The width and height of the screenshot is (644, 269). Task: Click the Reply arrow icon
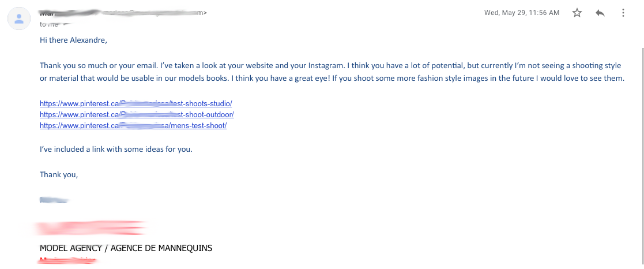click(600, 13)
